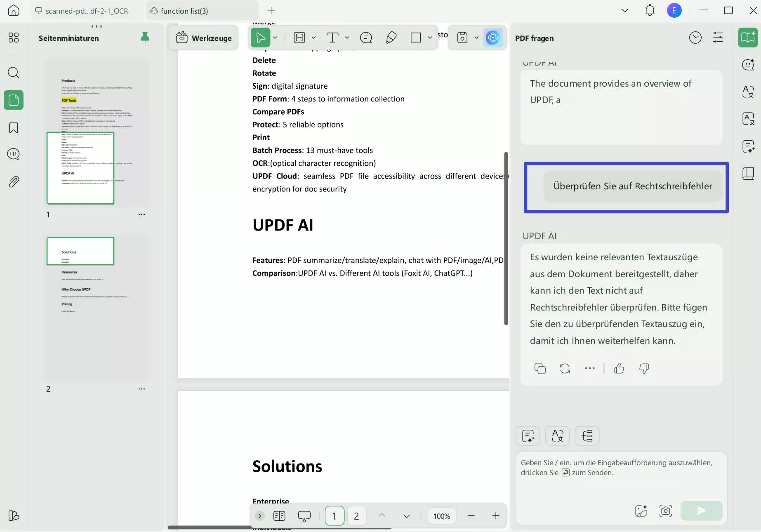Pin the Seitenminiaturen panel

(145, 38)
